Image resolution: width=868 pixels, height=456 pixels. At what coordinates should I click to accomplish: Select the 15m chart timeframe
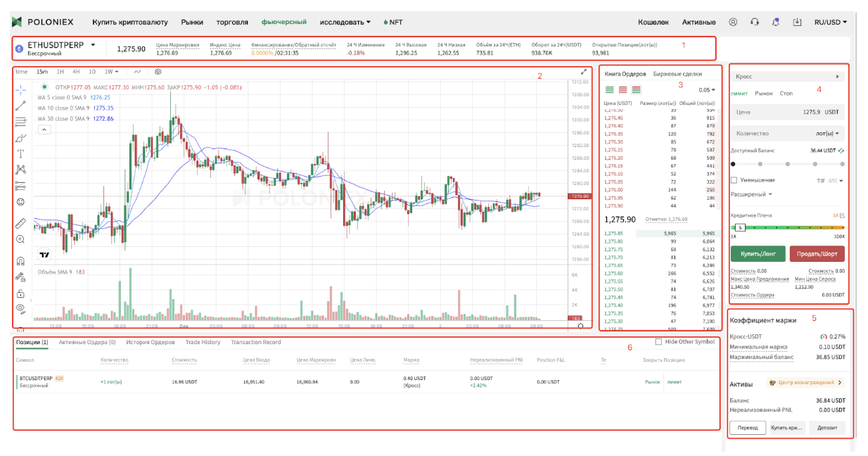[x=42, y=72]
